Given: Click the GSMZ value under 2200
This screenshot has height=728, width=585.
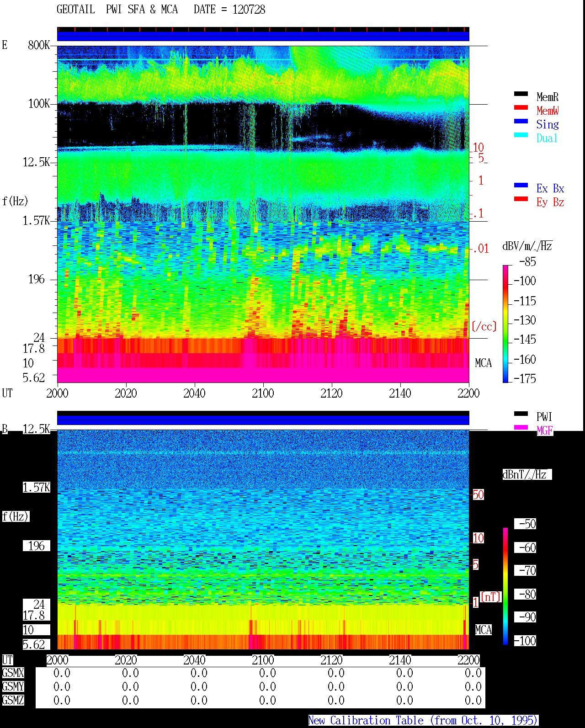Looking at the screenshot, I should [x=473, y=700].
